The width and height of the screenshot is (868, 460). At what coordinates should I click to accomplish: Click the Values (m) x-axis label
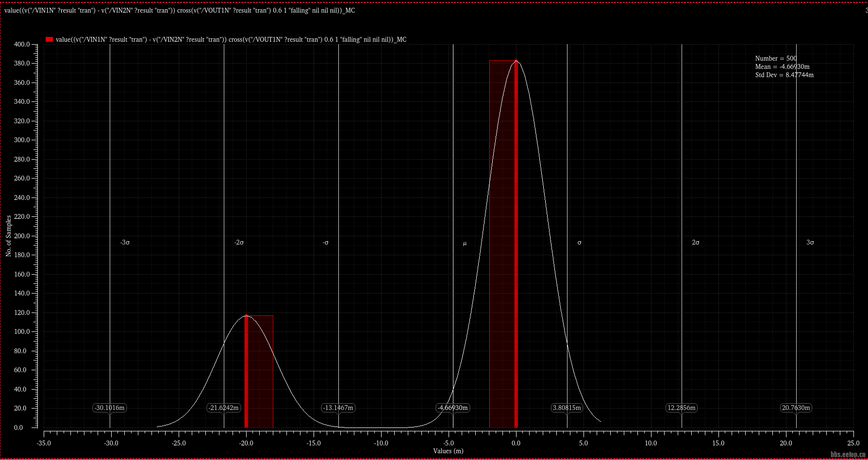point(448,451)
